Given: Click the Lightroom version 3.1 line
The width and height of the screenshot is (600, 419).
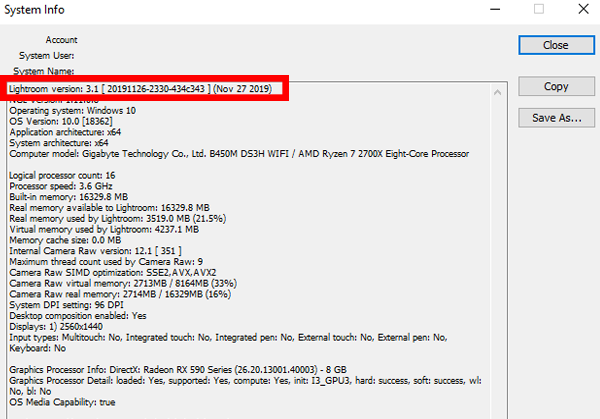Looking at the screenshot, I should click(x=140, y=89).
